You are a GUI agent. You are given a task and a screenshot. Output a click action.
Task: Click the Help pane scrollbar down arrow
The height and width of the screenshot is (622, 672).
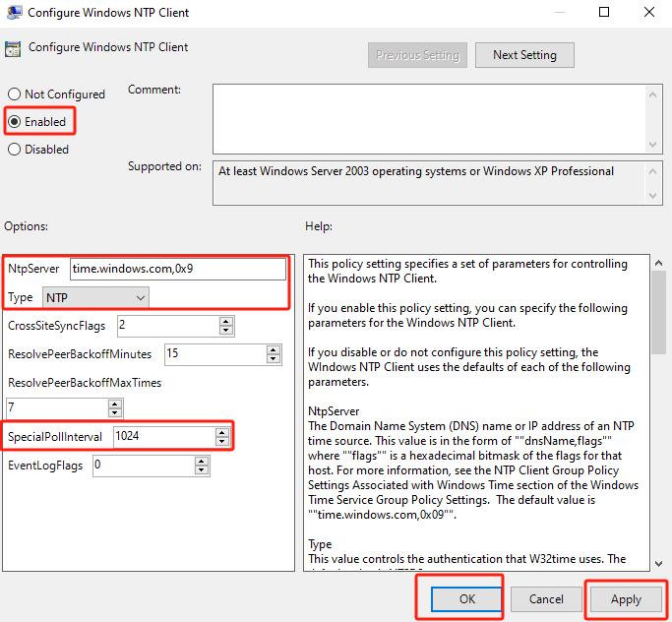658,562
